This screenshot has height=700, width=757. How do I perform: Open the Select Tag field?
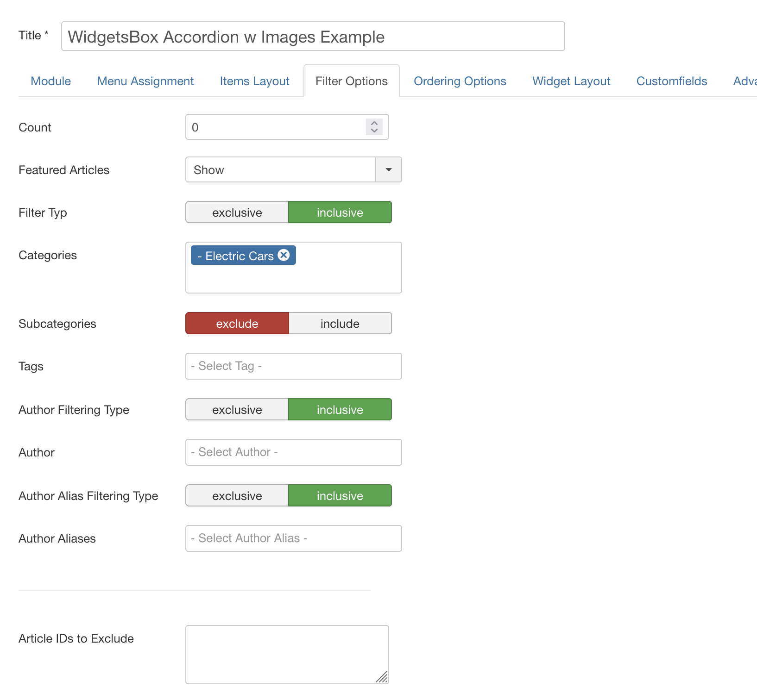point(294,366)
